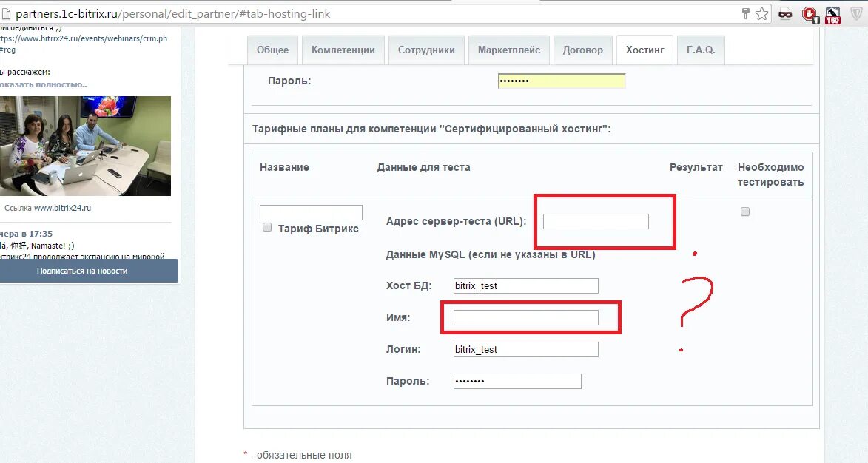The height and width of the screenshot is (463, 868).
Task: Click the gray shield extension icon
Action: tap(856, 14)
